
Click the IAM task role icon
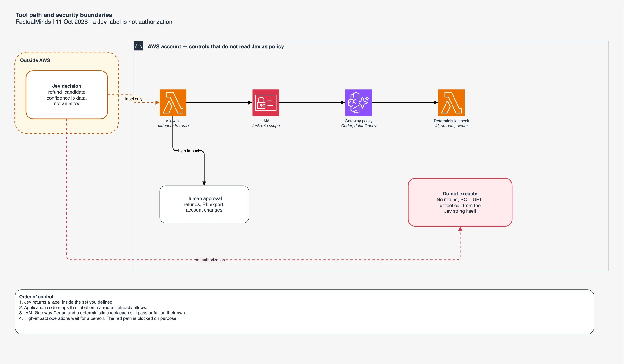tap(266, 102)
